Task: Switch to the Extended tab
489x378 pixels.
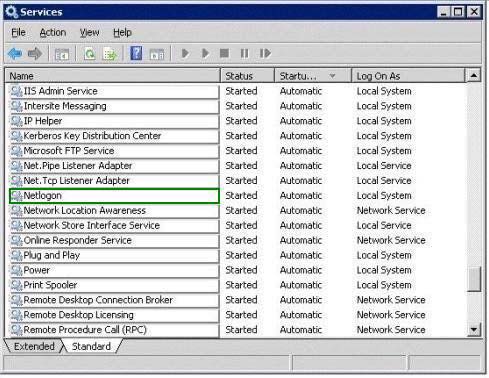Action: coord(34,346)
